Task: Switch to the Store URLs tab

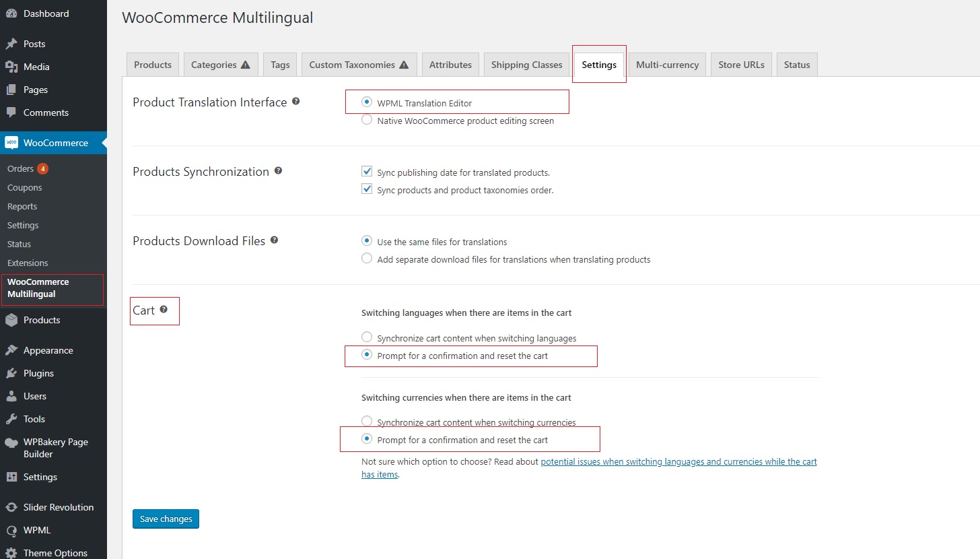Action: pos(741,65)
